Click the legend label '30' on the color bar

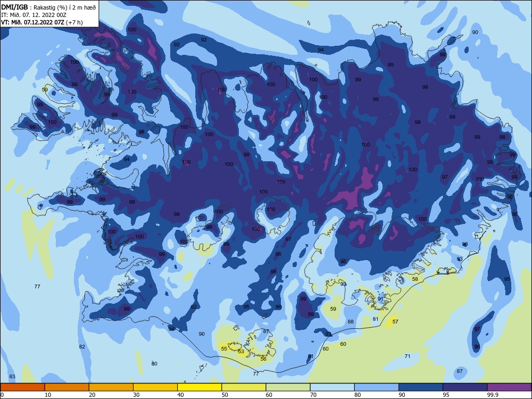(136, 395)
